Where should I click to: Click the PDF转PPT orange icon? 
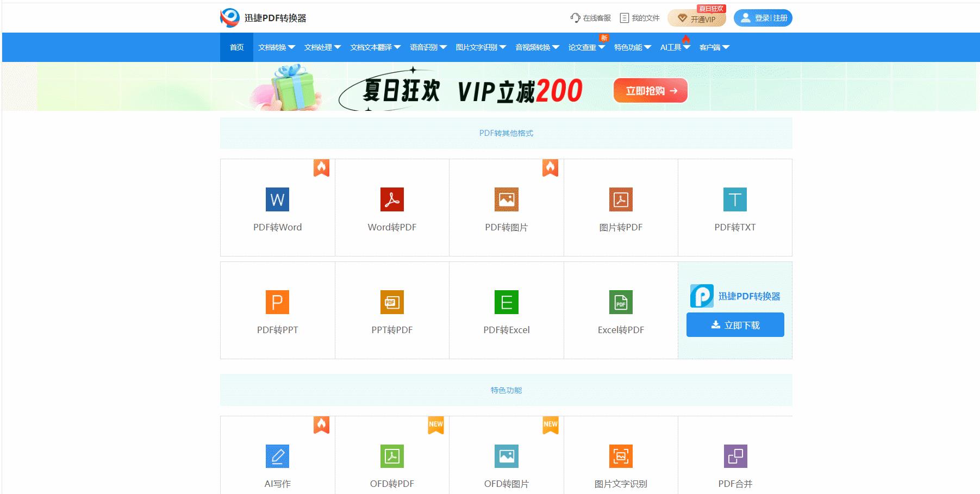click(277, 302)
